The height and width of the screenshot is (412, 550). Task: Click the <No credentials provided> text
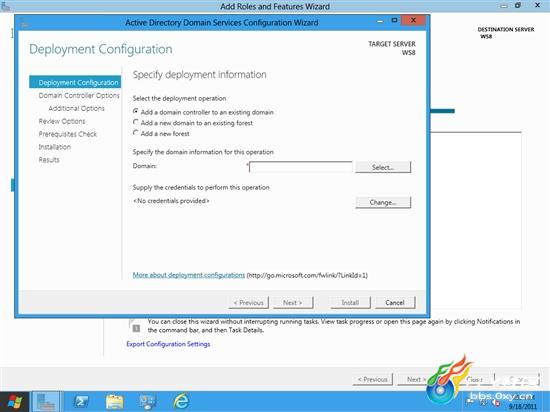click(171, 201)
